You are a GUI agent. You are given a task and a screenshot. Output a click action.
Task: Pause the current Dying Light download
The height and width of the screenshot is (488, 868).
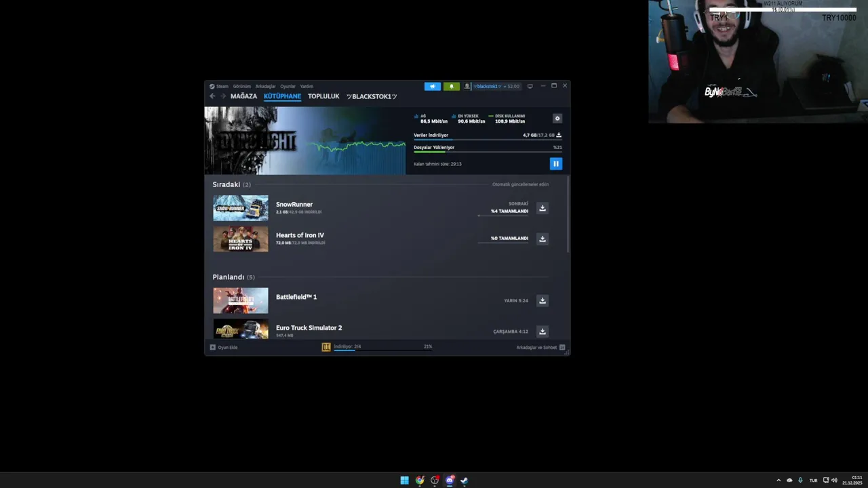(x=555, y=163)
